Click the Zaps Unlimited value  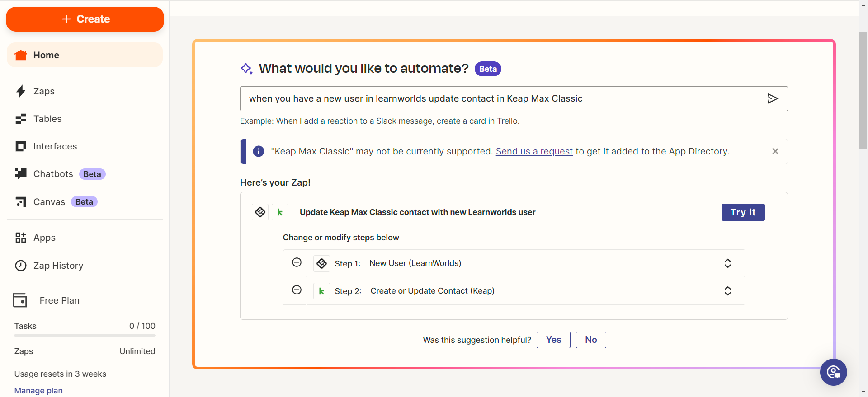click(x=137, y=351)
